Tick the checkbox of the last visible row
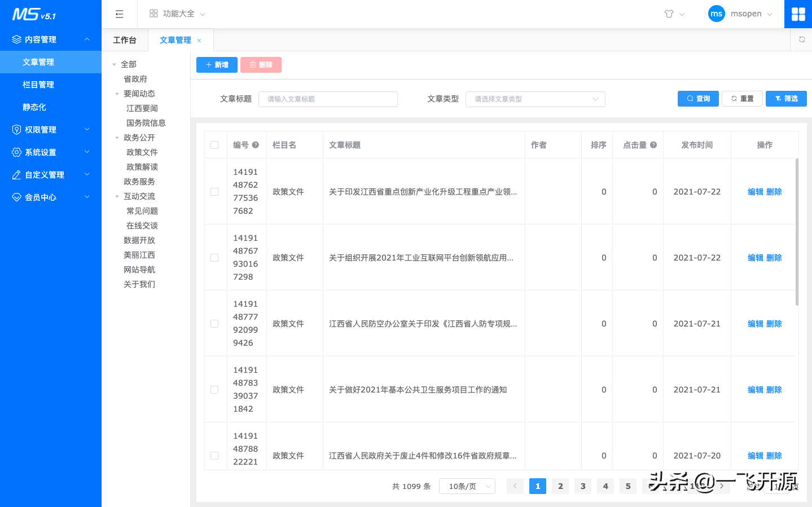The height and width of the screenshot is (507, 812). [214, 455]
